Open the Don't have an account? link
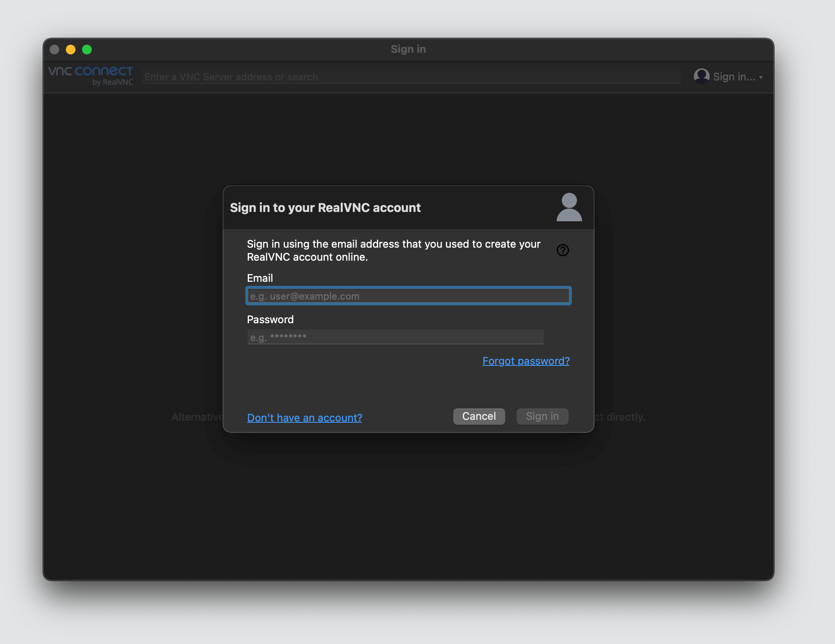This screenshot has width=835, height=644. 305,418
